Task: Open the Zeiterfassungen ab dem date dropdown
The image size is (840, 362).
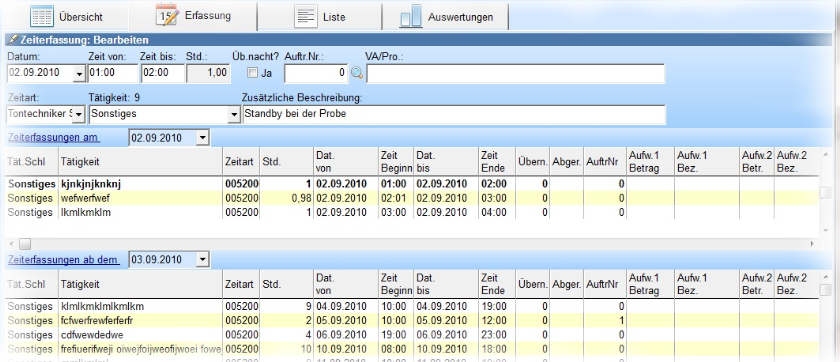Action: (202, 260)
